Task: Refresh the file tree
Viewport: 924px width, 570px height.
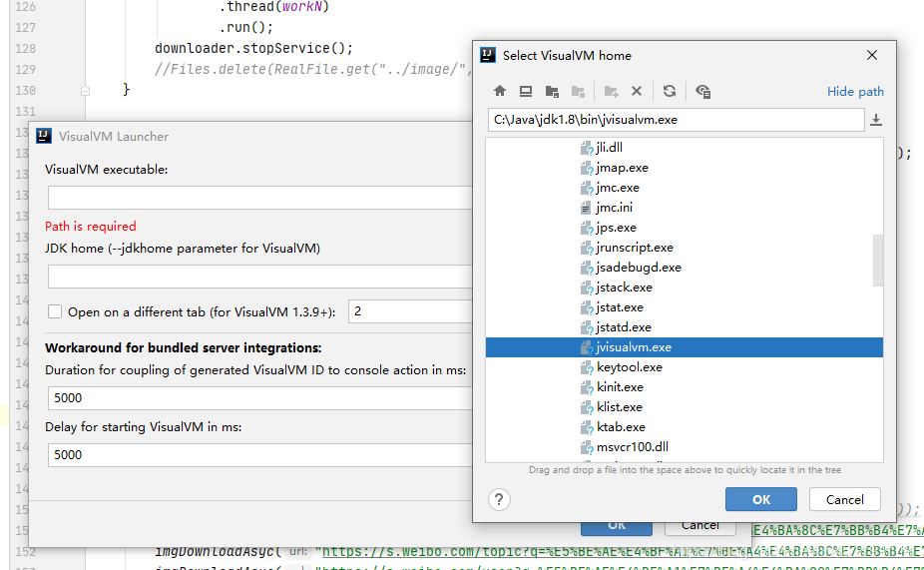Action: click(x=670, y=91)
